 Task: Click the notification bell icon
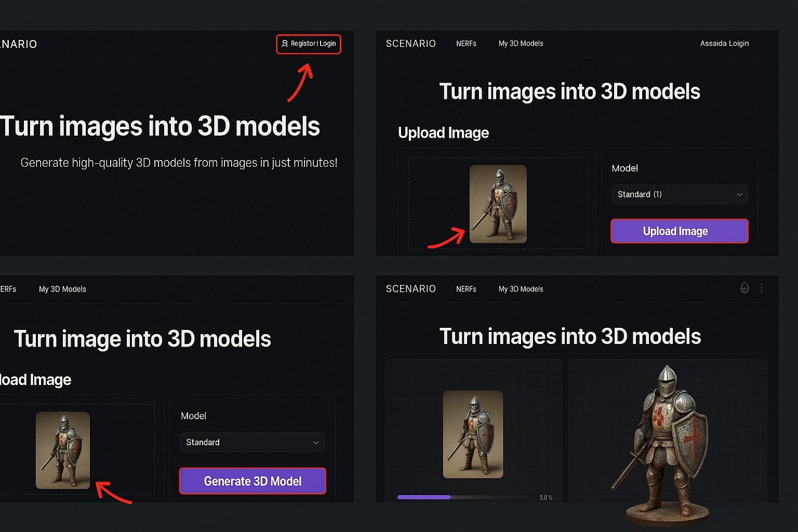[x=744, y=288]
